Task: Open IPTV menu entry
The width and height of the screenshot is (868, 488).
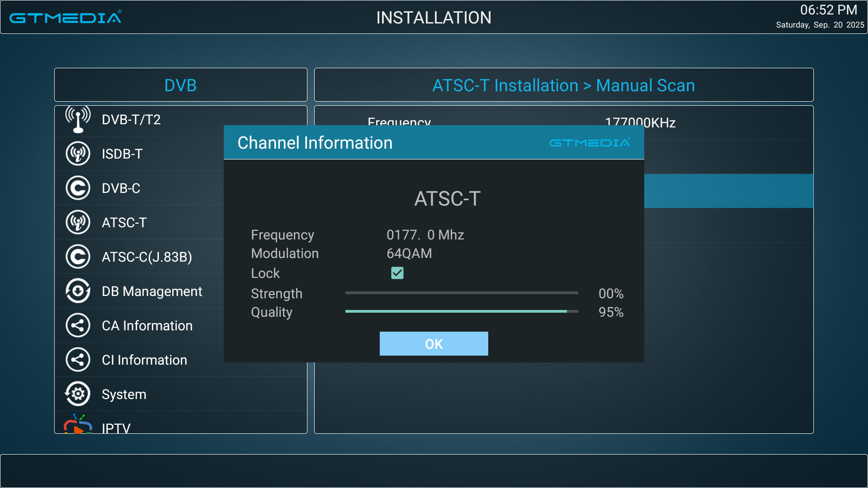Action: [181, 423]
